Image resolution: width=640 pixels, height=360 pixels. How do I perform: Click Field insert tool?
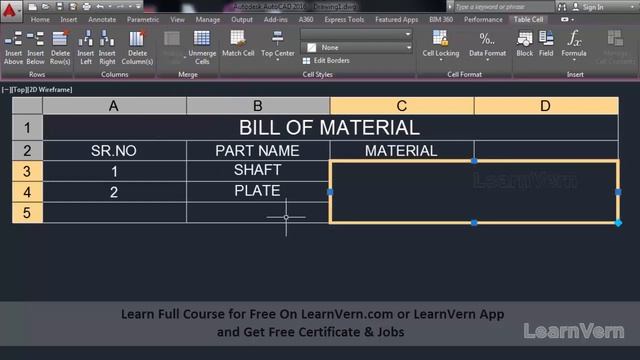coord(546,44)
